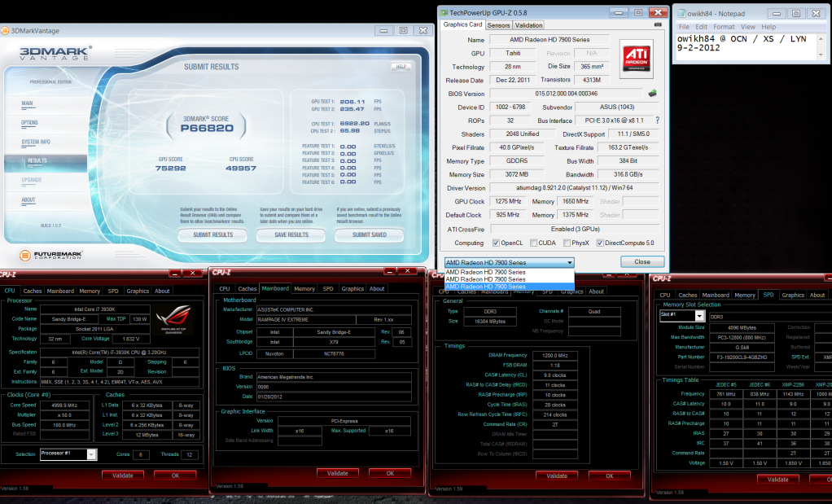
Task: Open Mainboard tab in CPU-Z SPD window
Action: (716, 295)
